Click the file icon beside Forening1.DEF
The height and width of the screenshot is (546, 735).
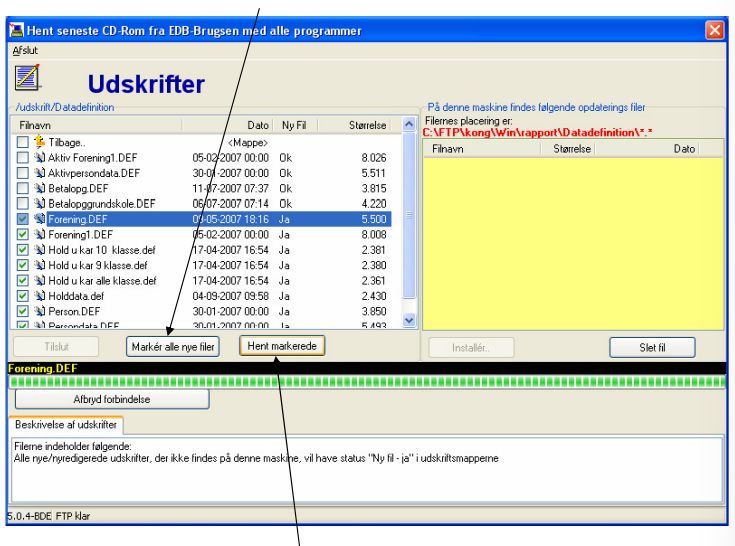[40, 234]
